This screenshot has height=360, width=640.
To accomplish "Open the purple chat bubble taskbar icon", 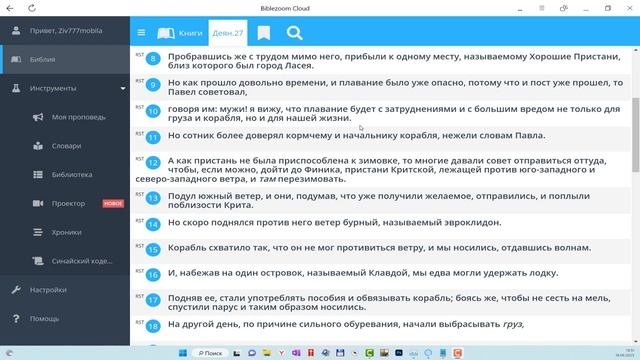I will pos(252,353).
